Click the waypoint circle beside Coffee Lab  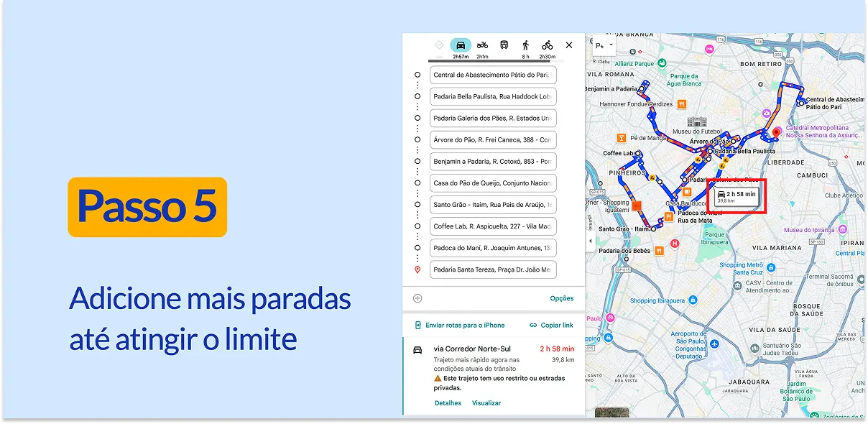417,226
